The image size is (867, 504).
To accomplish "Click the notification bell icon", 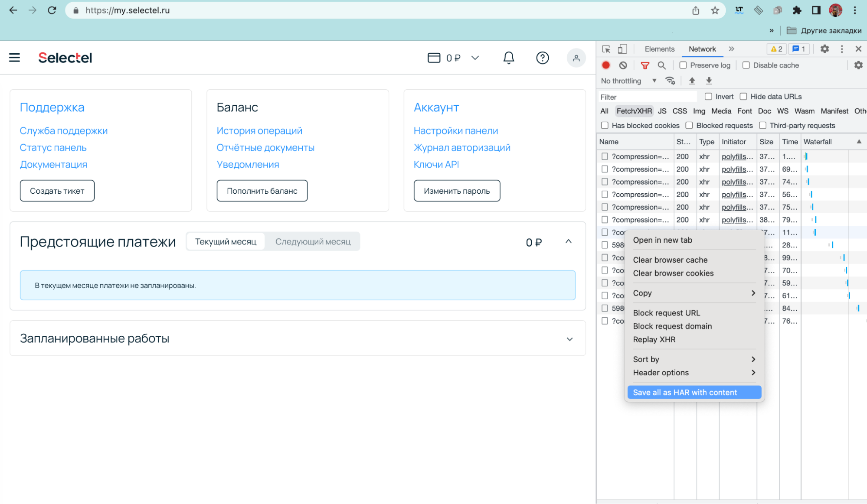I will click(x=508, y=58).
